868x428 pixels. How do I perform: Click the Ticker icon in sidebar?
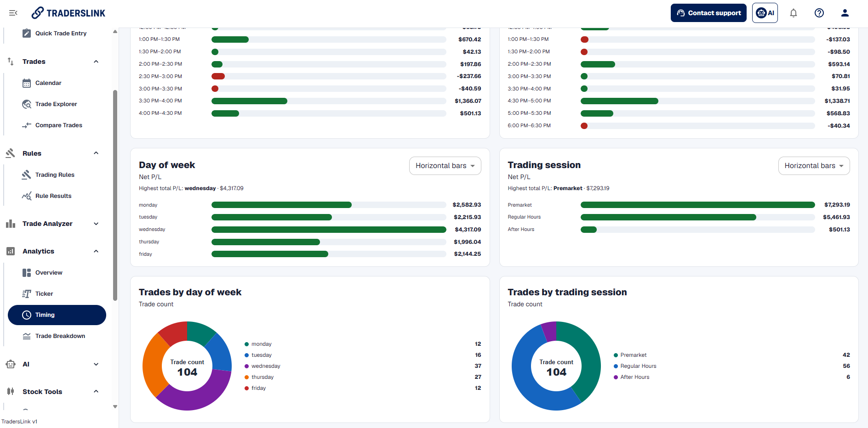pyautogui.click(x=27, y=294)
